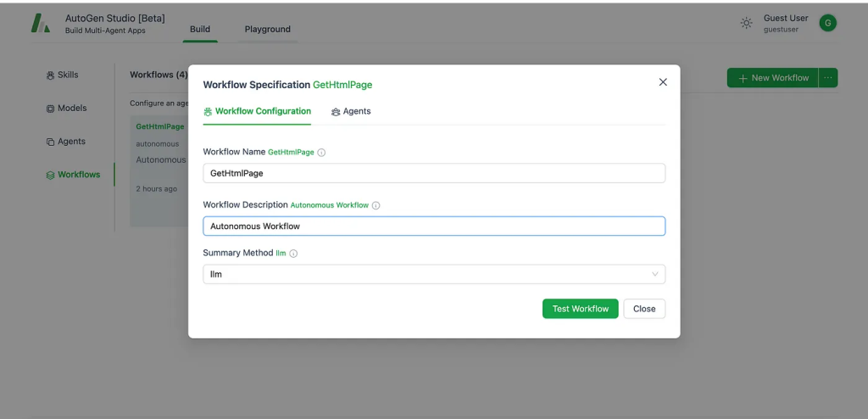The image size is (868, 419).
Task: Click the Test Workflow button
Action: [580, 309]
